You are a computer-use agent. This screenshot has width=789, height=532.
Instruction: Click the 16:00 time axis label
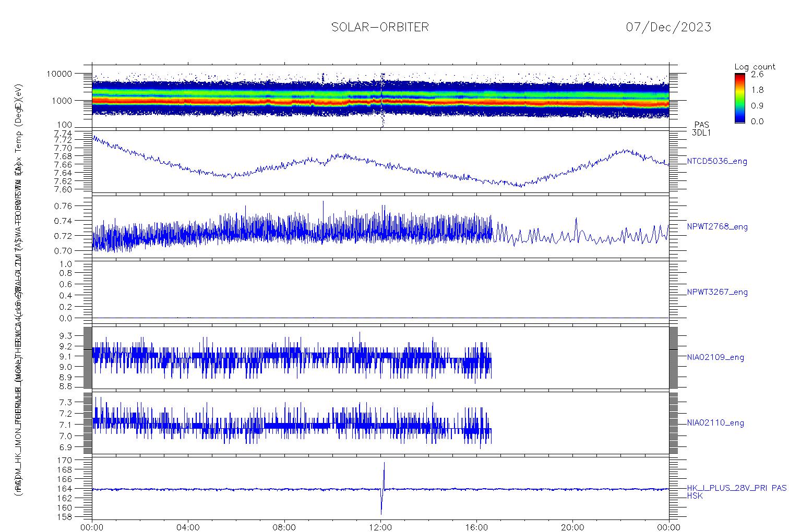coord(476,527)
